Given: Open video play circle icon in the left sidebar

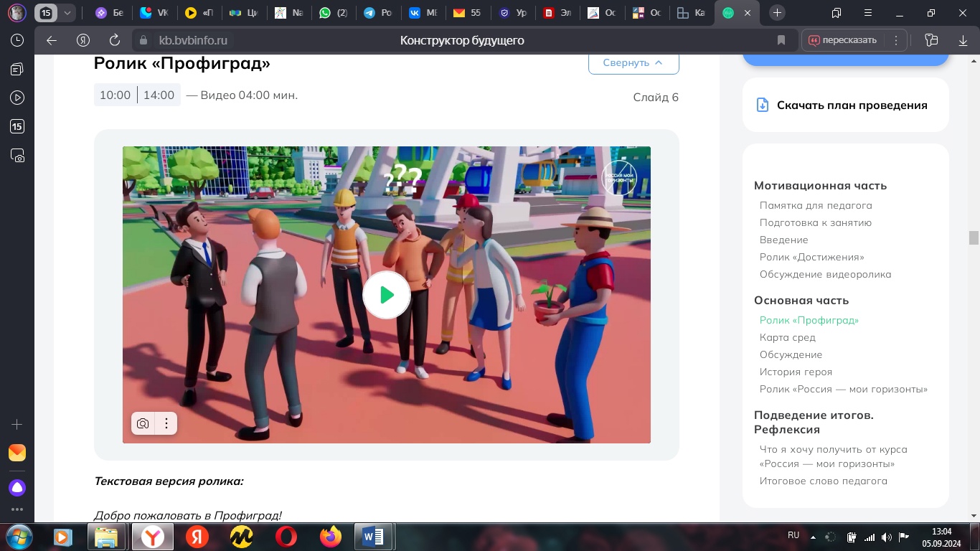Looking at the screenshot, I should (17, 98).
